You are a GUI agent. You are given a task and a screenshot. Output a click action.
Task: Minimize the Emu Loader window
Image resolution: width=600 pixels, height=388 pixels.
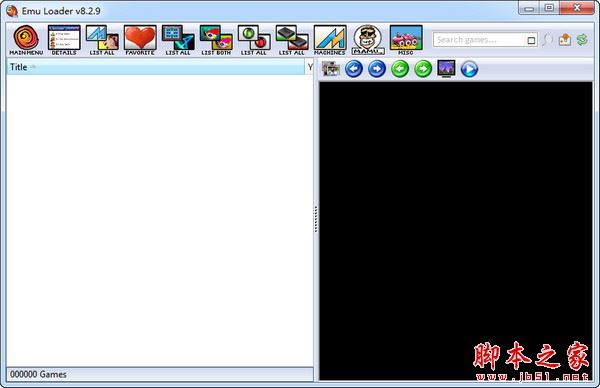pyautogui.click(x=529, y=8)
